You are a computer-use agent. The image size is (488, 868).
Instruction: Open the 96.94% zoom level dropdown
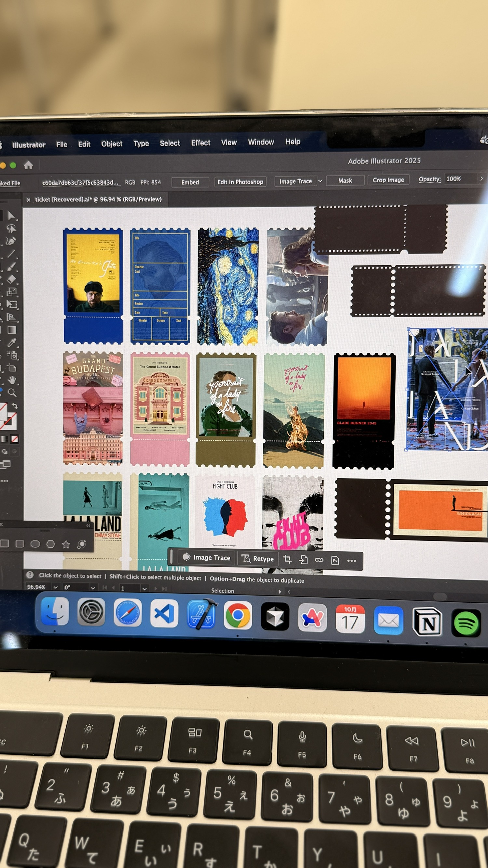[x=56, y=587]
